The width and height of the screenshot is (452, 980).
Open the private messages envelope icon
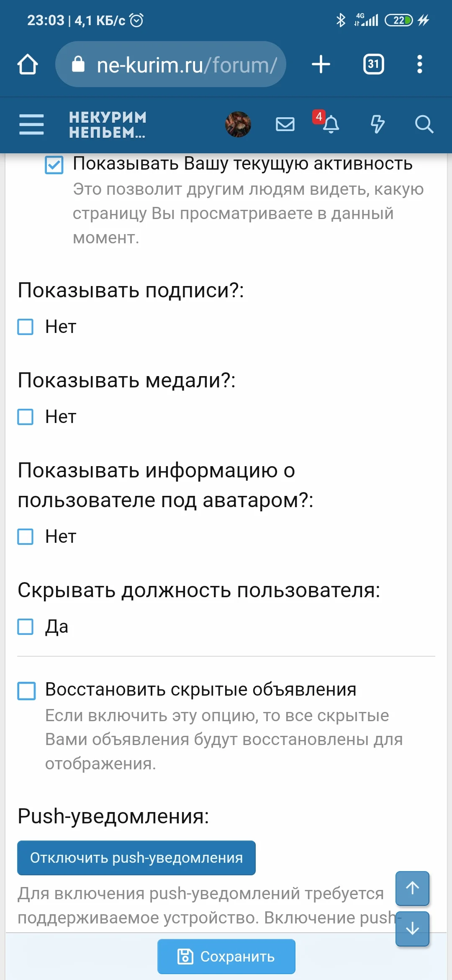[285, 124]
